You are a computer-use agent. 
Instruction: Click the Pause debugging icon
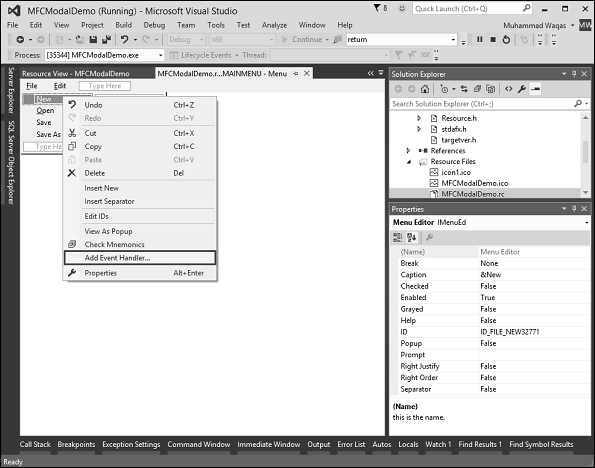(480, 39)
